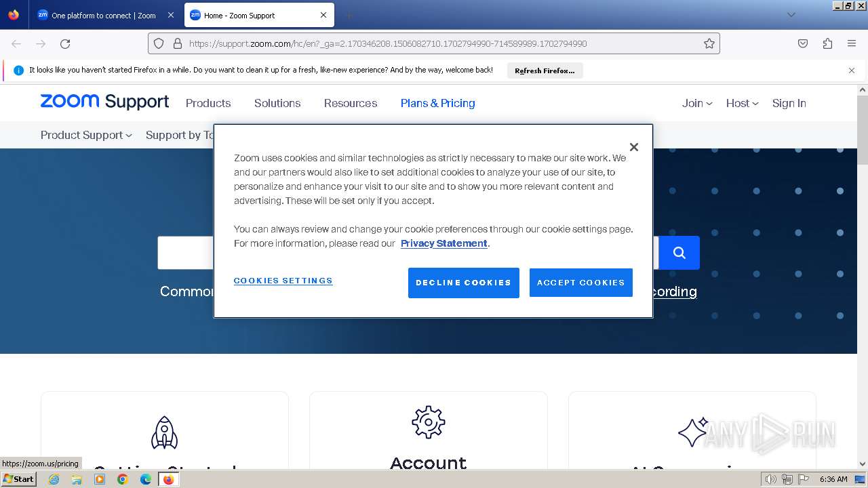
Task: Open the tracking protection shield icon
Action: 159,43
